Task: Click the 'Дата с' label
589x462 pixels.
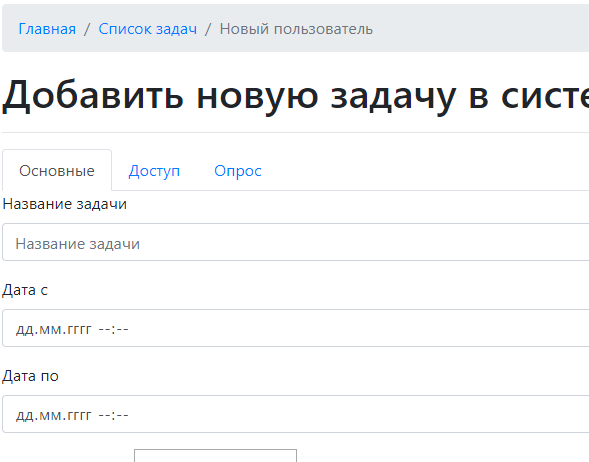Action: 25,290
